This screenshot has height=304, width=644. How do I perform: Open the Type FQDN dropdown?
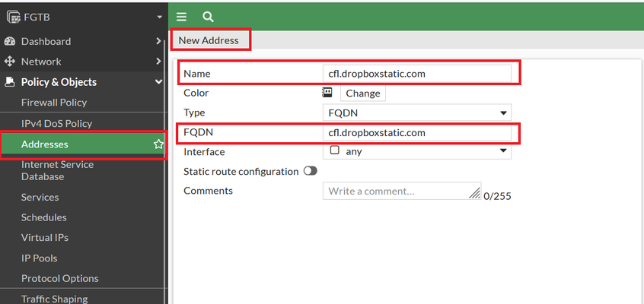(x=417, y=112)
